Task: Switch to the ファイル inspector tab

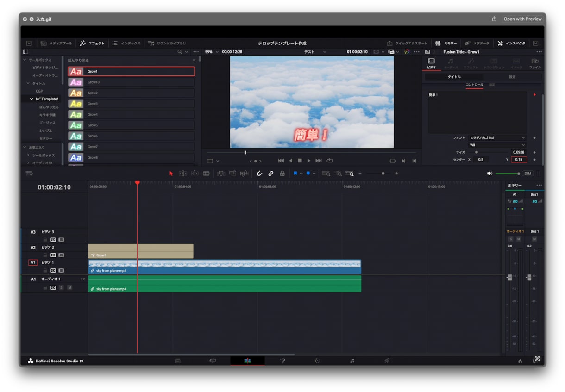Action: pyautogui.click(x=535, y=63)
